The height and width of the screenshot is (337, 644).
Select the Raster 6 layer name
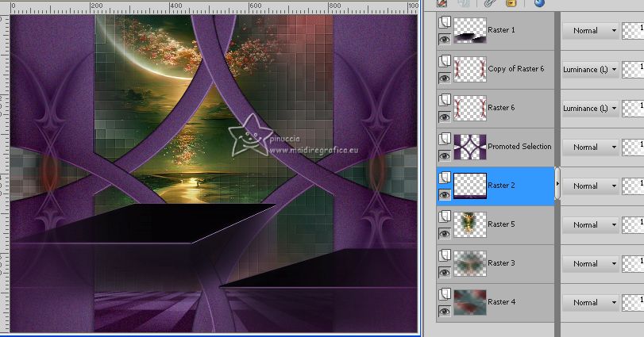click(x=501, y=108)
